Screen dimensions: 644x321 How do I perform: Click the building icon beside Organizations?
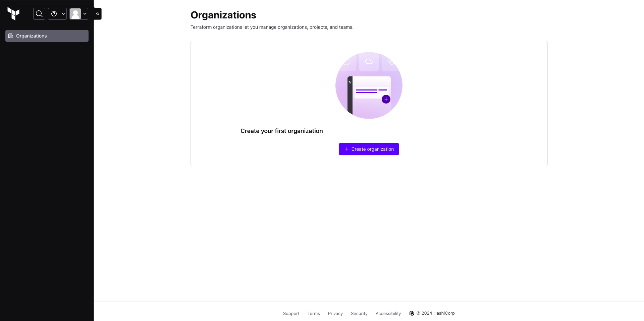(x=11, y=36)
